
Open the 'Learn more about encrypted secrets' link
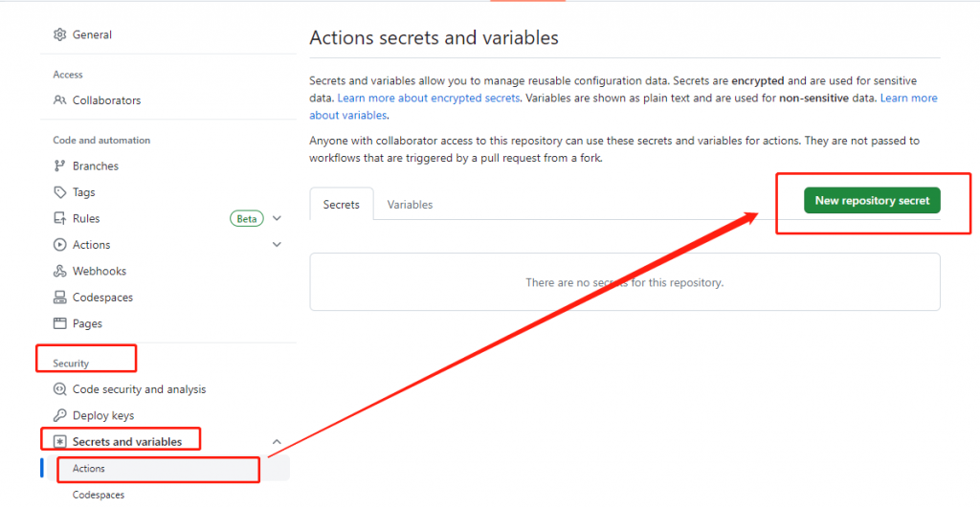429,99
